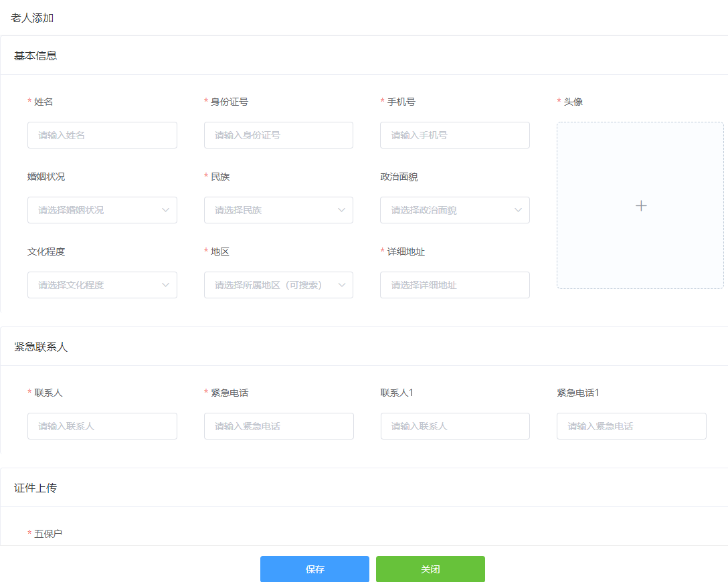Viewport: 728px width, 582px height.
Task: Open the 政治面貌 political status dropdown
Action: [447, 210]
